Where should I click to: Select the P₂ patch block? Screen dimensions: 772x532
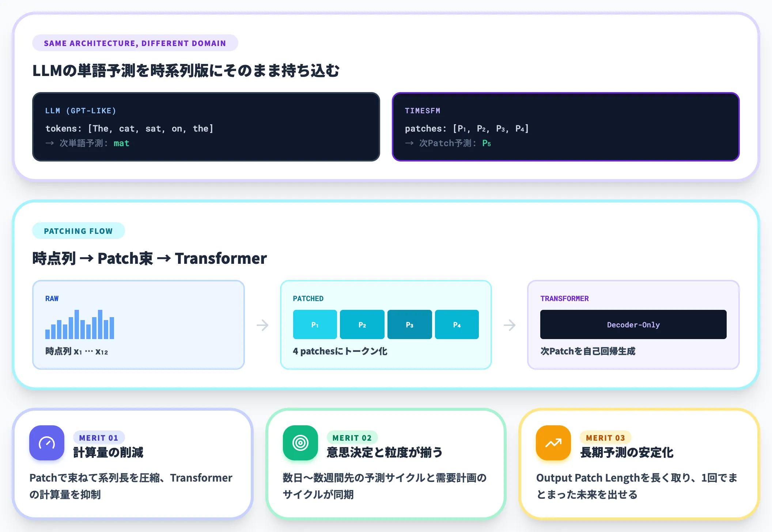tap(362, 324)
